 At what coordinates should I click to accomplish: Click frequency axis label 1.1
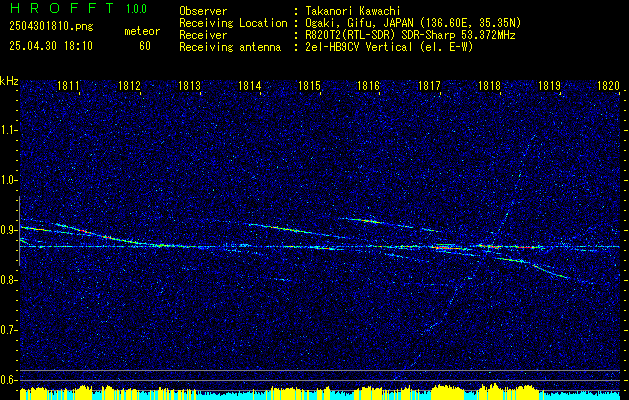8,130
